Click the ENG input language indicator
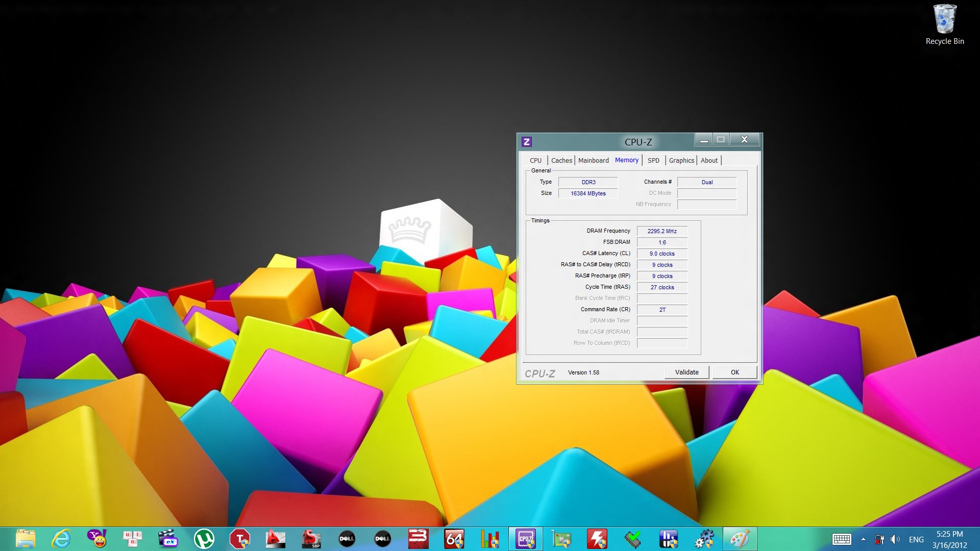The width and height of the screenshot is (980, 551). (916, 539)
